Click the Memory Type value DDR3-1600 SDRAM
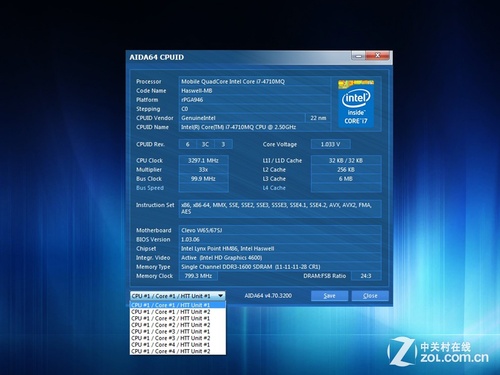The image size is (500, 375). tap(280, 267)
